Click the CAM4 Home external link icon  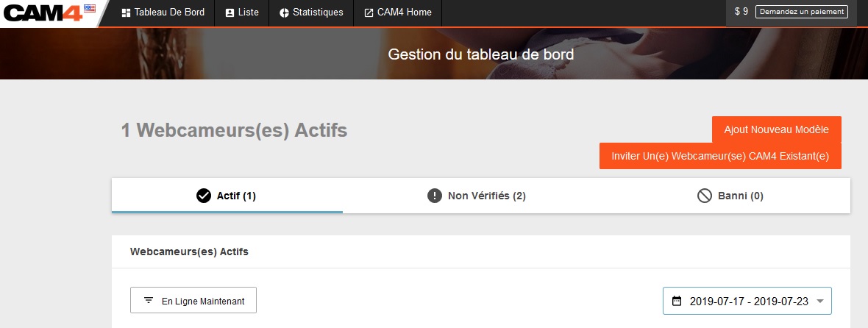coord(369,13)
